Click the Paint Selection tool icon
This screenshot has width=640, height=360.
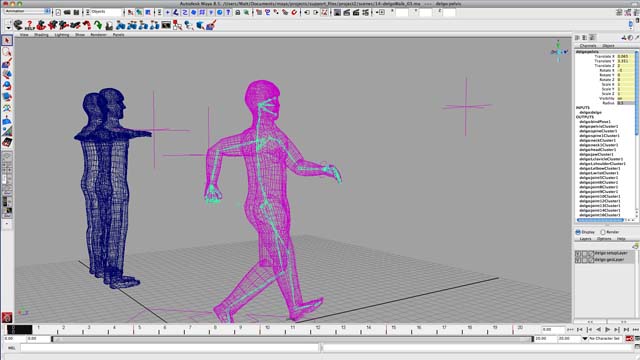[x=7, y=64]
